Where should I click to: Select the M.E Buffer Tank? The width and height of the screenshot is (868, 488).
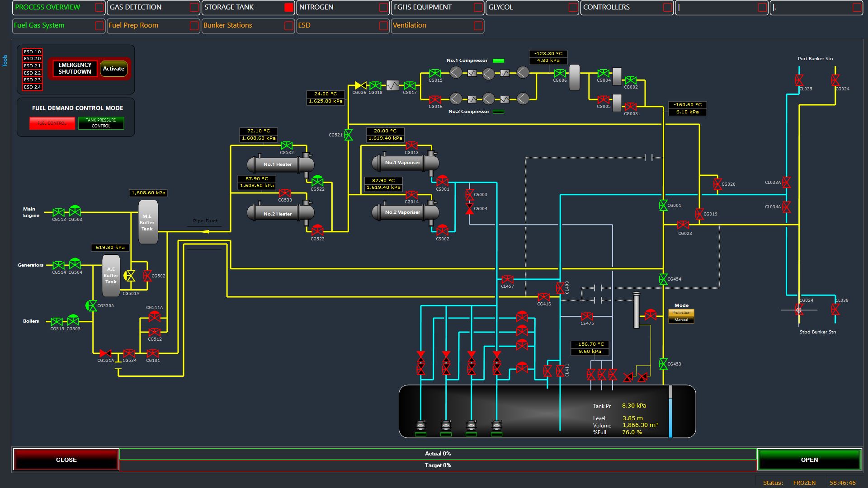pyautogui.click(x=147, y=222)
